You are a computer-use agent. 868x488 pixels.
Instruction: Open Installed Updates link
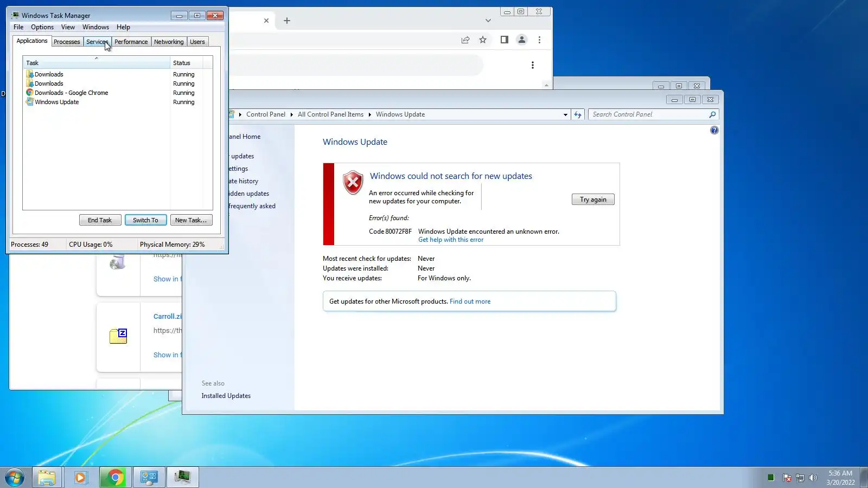coord(226,396)
